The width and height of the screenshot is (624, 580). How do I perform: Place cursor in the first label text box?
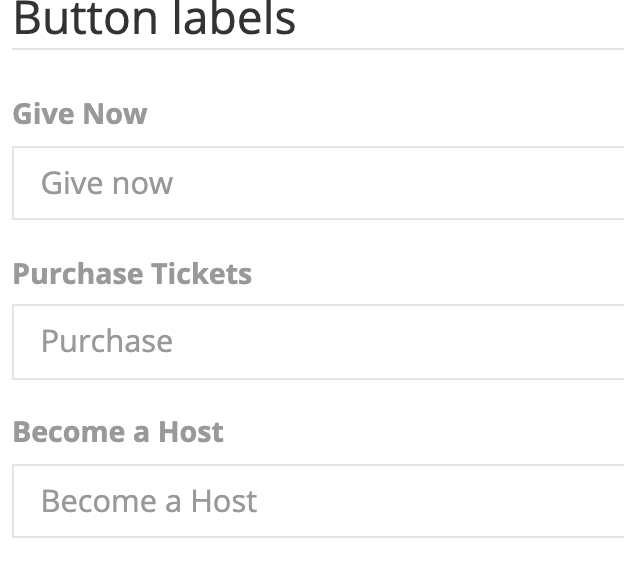click(320, 183)
